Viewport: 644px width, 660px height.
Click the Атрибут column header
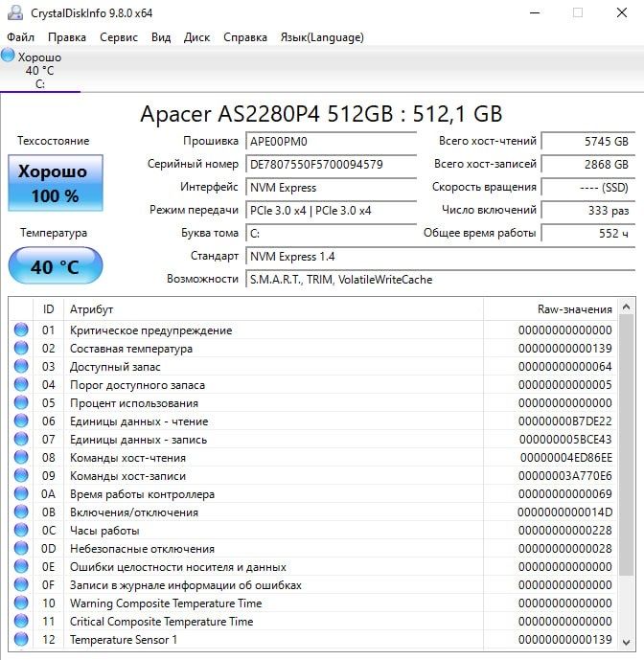coord(273,309)
